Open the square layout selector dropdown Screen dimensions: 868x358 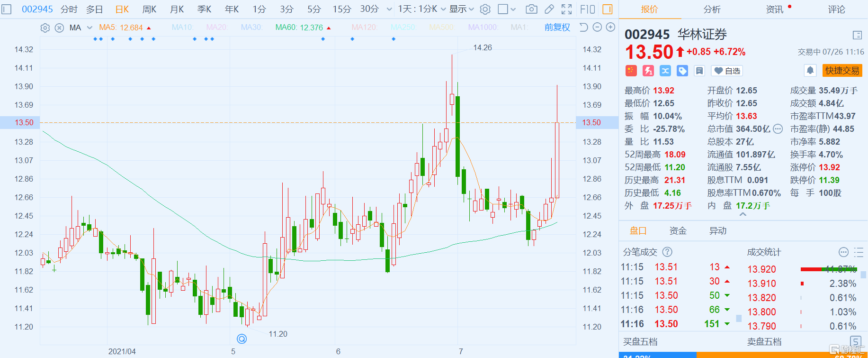click(x=507, y=9)
